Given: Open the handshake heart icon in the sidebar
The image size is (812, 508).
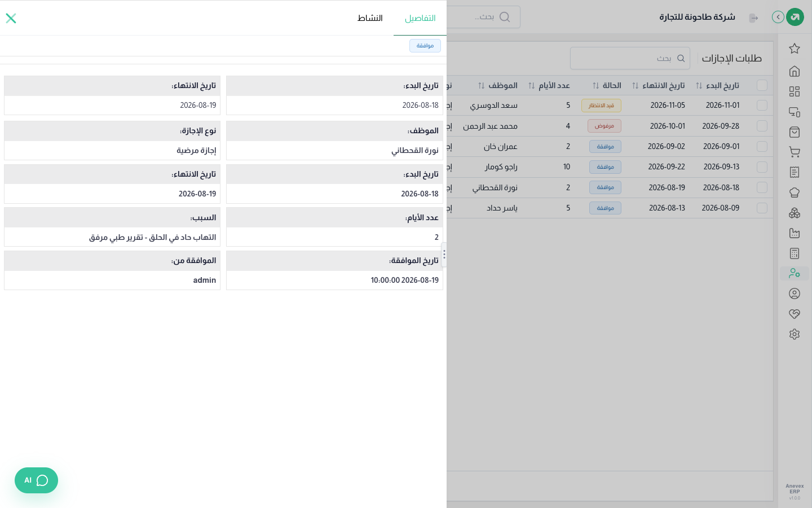Looking at the screenshot, I should click(795, 314).
